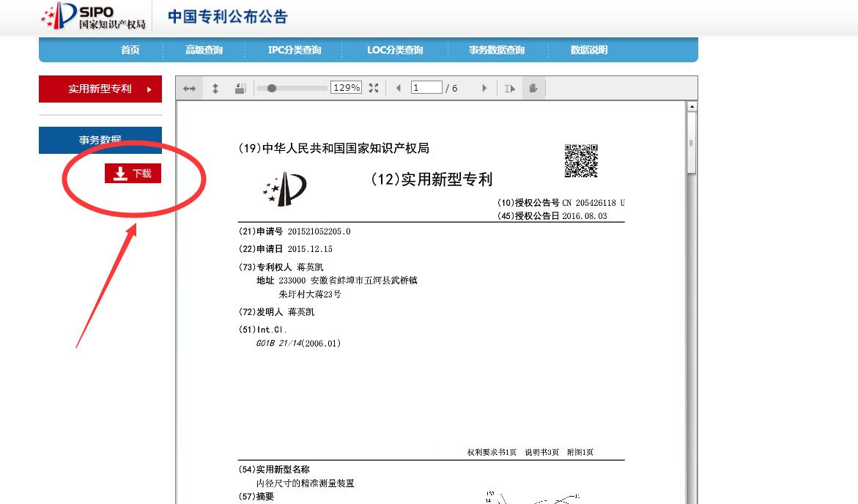
Task: Click the fit-to-width icon in viewer toolbar
Action: pos(189,89)
